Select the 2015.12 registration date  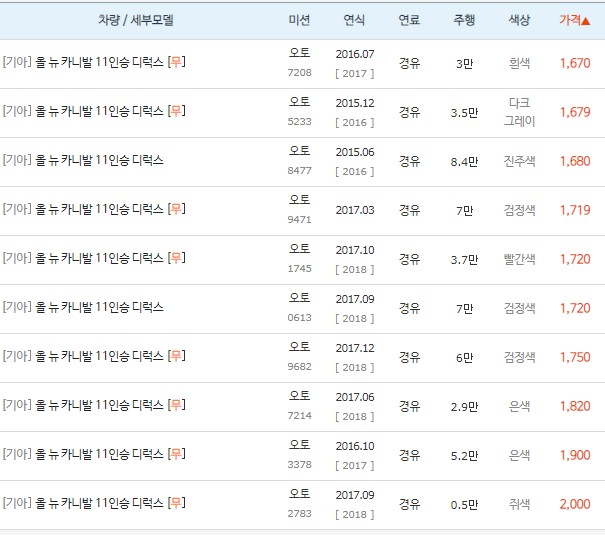(355, 103)
